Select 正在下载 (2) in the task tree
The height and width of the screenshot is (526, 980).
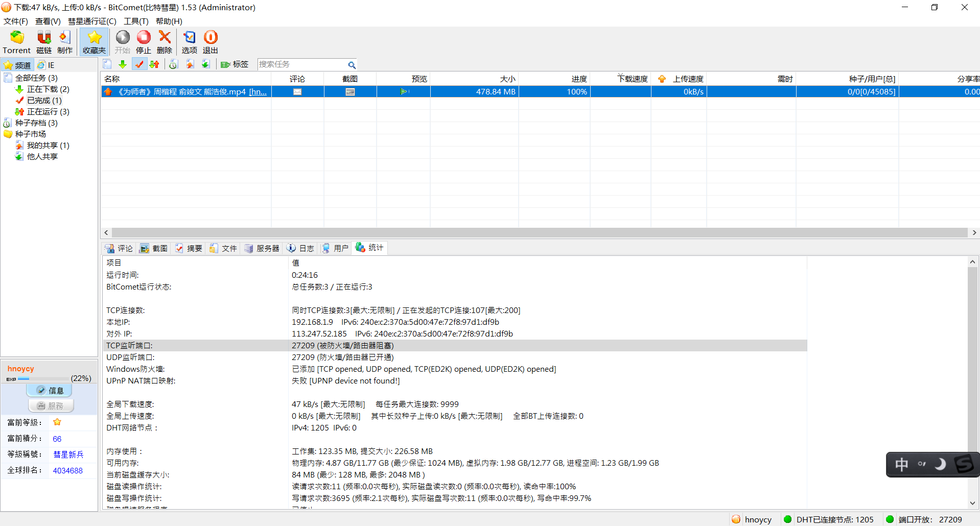[x=48, y=89]
